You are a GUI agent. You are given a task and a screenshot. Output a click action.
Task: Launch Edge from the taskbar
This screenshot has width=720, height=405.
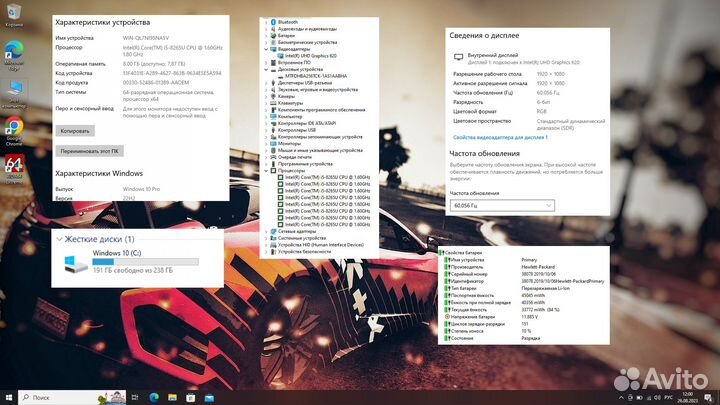click(x=154, y=397)
